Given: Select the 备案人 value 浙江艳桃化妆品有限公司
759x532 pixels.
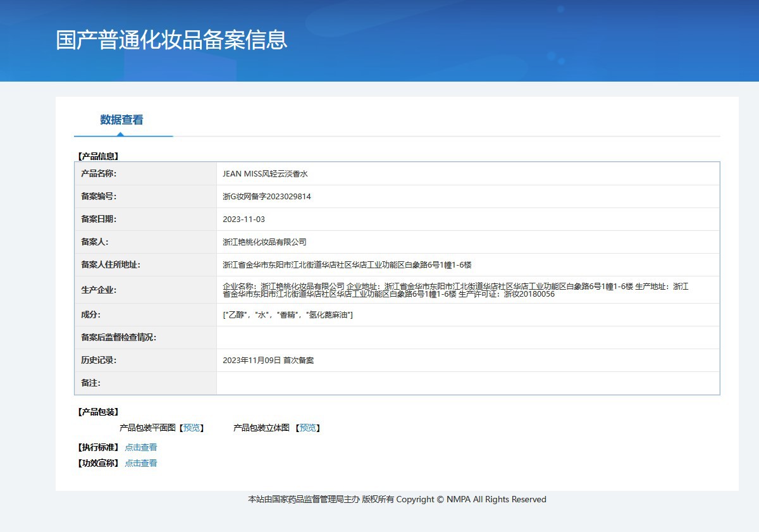Looking at the screenshot, I should [x=264, y=242].
